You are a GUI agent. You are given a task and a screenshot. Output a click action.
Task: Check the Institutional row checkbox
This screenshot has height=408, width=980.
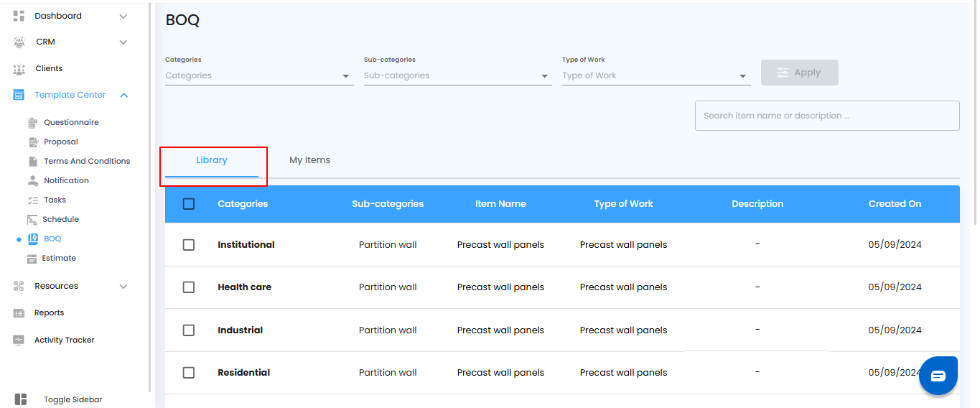click(189, 245)
